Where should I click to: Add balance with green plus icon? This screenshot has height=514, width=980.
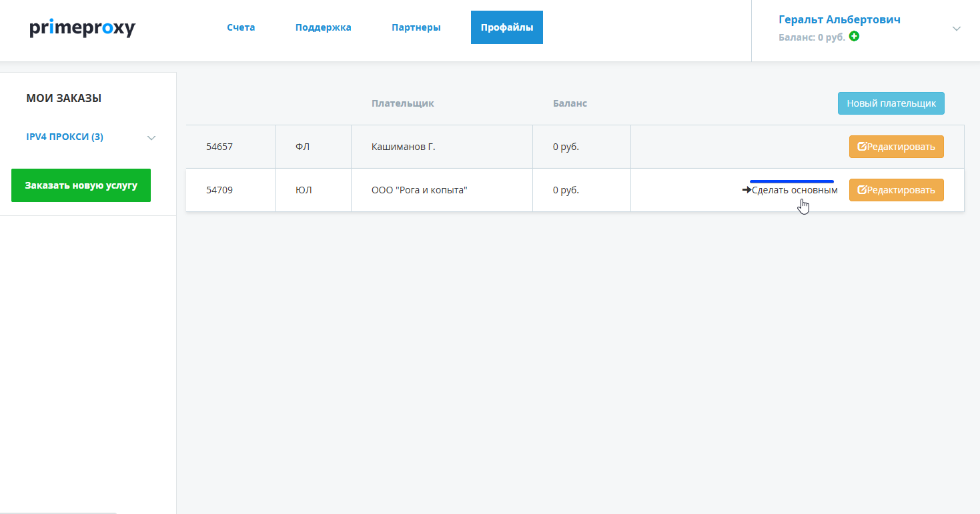tap(854, 37)
